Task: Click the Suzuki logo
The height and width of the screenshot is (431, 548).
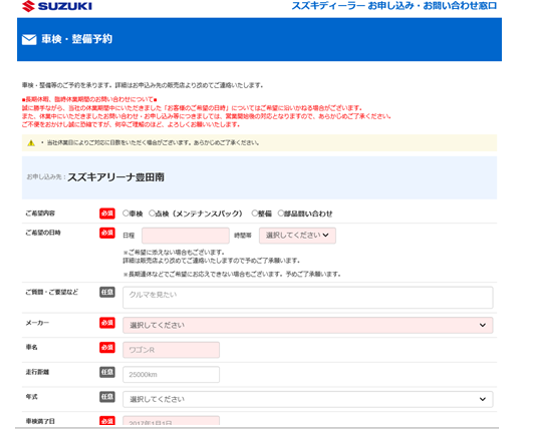Action: pos(57,6)
